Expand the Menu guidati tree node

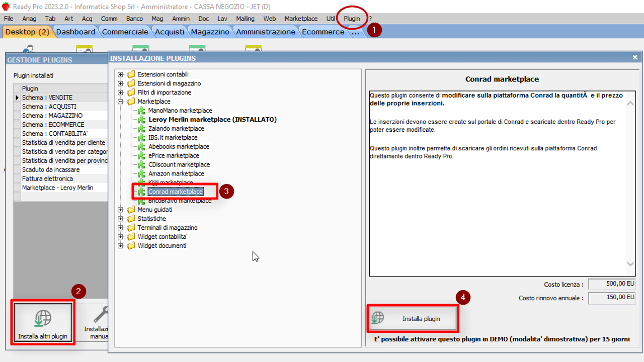121,210
